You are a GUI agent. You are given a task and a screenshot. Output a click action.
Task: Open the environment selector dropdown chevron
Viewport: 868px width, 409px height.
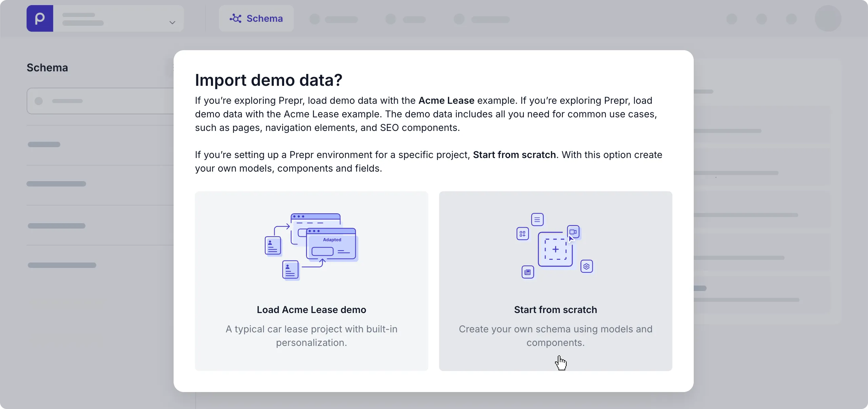pyautogui.click(x=172, y=22)
